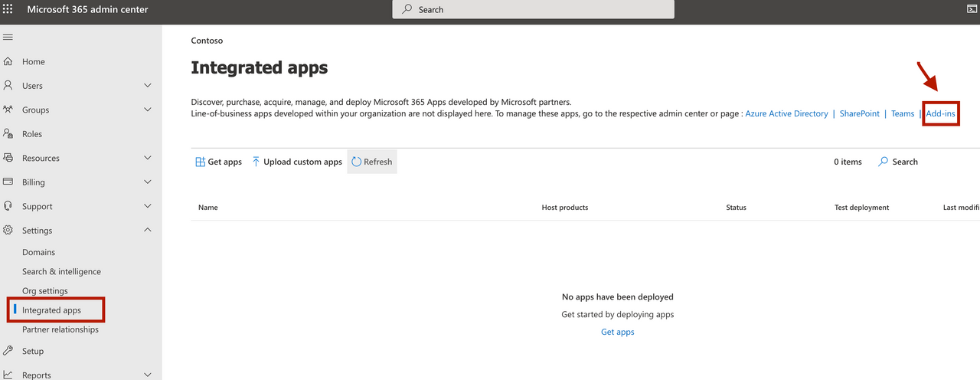Click the Get apps toolbar button

(x=219, y=162)
